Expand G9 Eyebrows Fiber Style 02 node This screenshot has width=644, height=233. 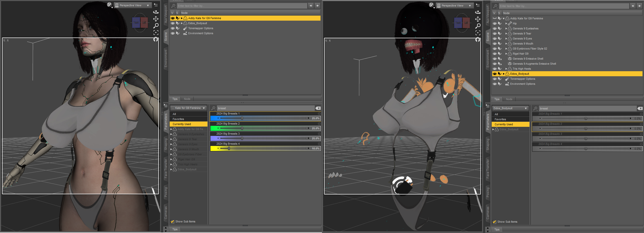[x=506, y=49]
